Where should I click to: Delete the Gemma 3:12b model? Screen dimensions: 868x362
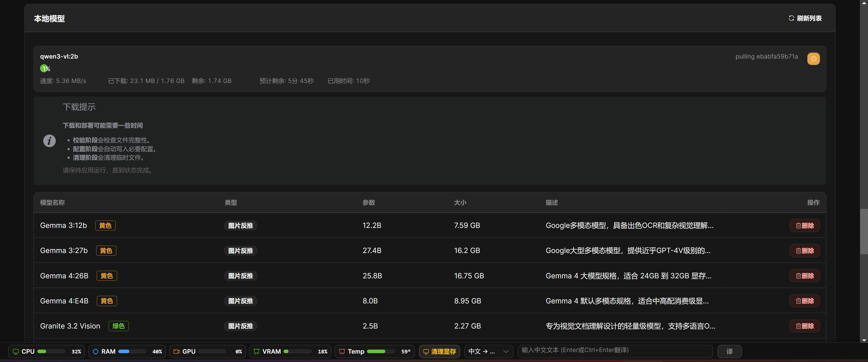click(x=804, y=225)
